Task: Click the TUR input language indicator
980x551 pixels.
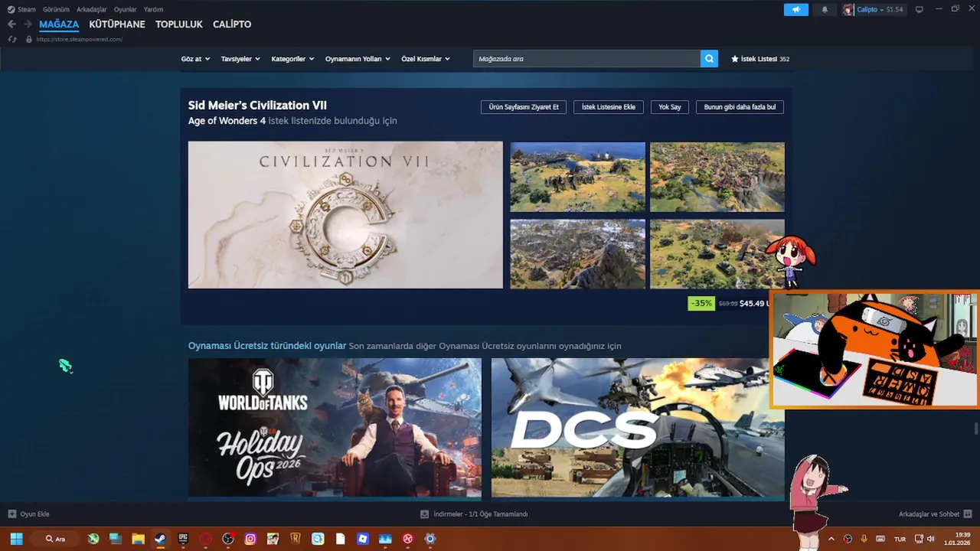Action: [900, 539]
